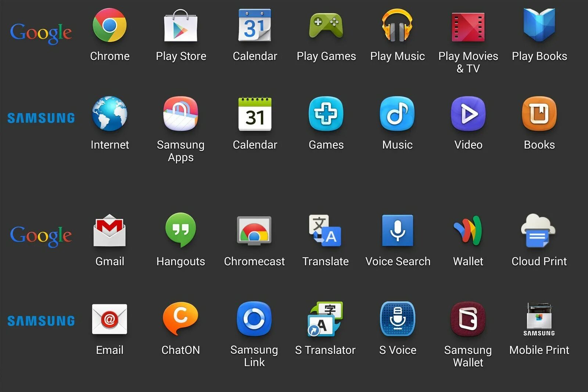Launch Mobile Print printer icon
The height and width of the screenshot is (392, 588).
click(539, 319)
